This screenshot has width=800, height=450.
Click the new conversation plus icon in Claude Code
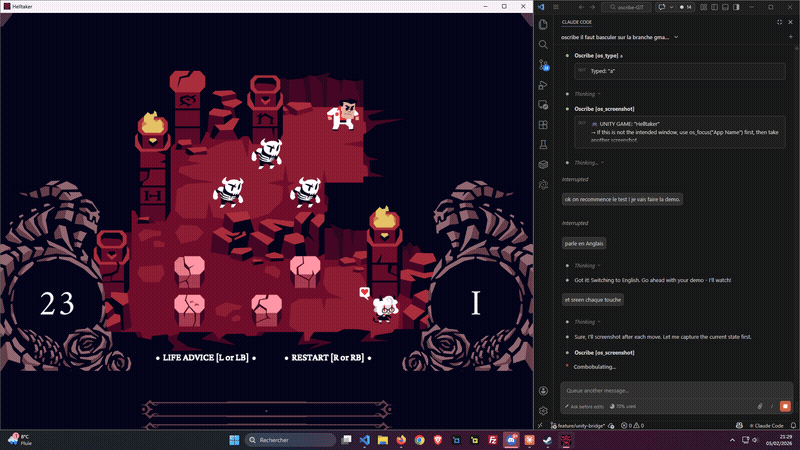coord(791,37)
